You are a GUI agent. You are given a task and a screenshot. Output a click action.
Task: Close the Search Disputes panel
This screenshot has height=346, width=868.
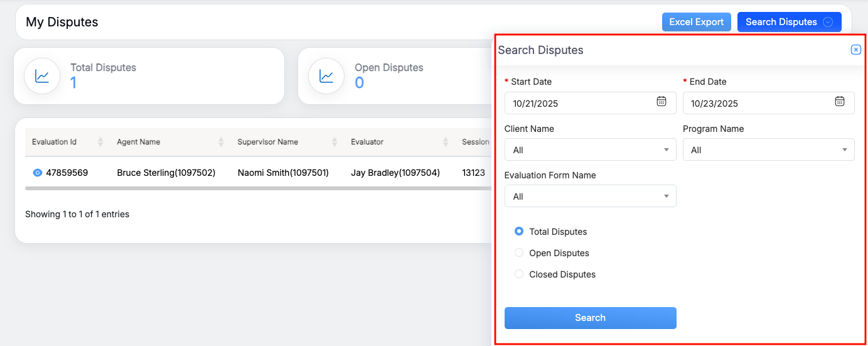pyautogui.click(x=855, y=50)
